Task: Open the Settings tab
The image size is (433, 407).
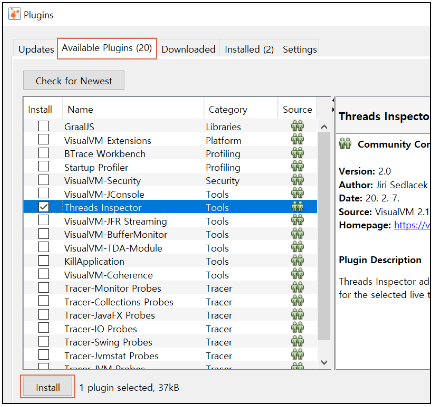Action: pyautogui.click(x=299, y=49)
